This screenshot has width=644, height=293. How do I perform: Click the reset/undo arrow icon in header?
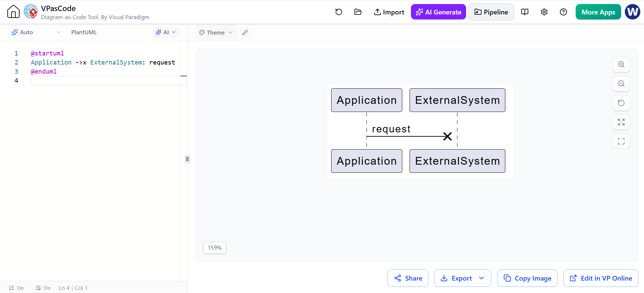click(x=339, y=12)
